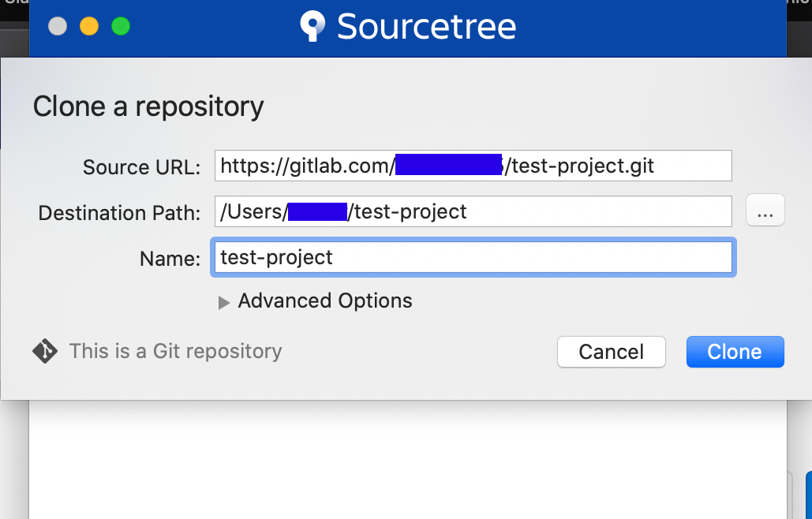
Task: Click the green zoom window button
Action: click(x=121, y=26)
